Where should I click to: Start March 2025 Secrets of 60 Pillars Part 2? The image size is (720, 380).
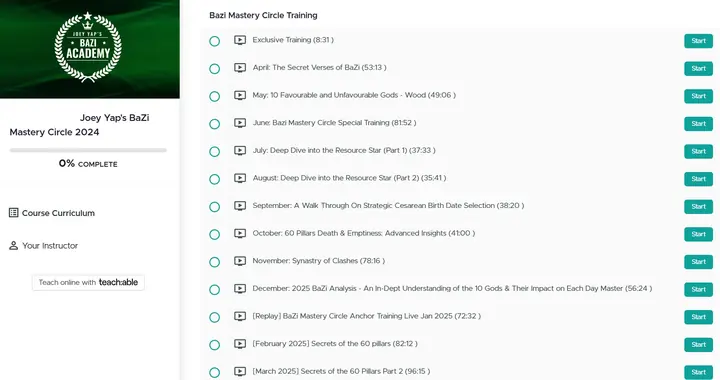click(698, 372)
